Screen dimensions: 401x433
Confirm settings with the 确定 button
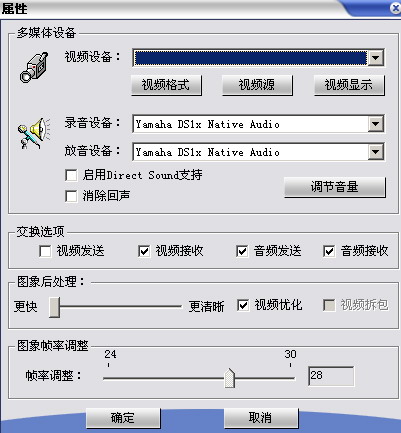(x=123, y=418)
